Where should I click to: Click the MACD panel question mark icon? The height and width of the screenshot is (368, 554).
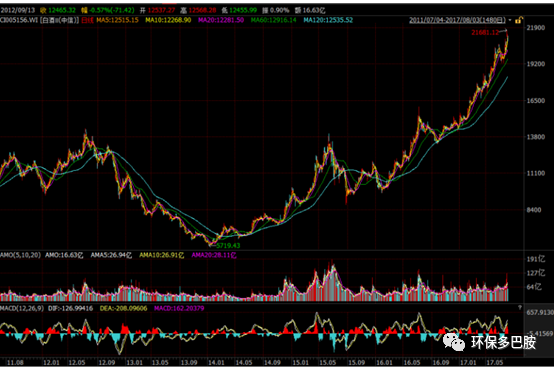520,308
